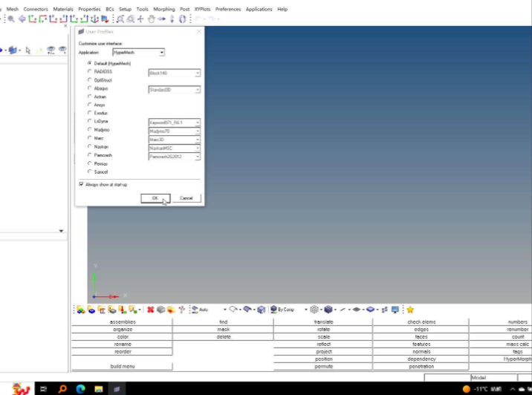This screenshot has height=395, width=532.
Task: Select the OptiStruct user profile
Action: coord(90,80)
